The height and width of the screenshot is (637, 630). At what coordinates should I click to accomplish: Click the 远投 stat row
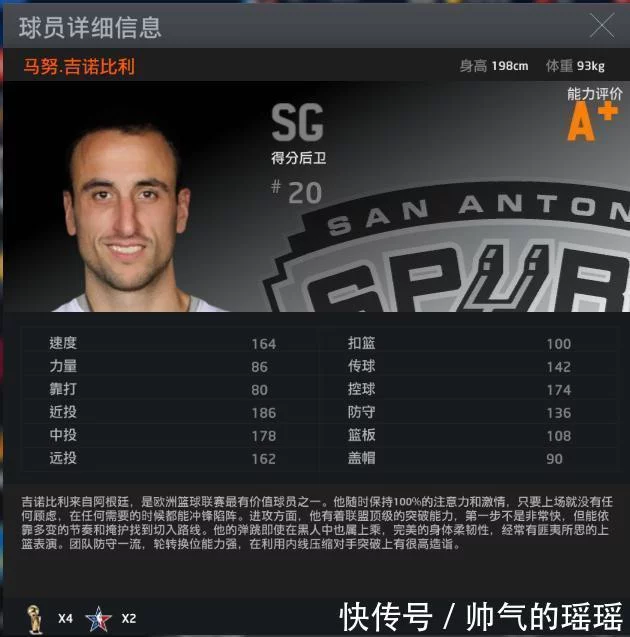pyautogui.click(x=171, y=458)
